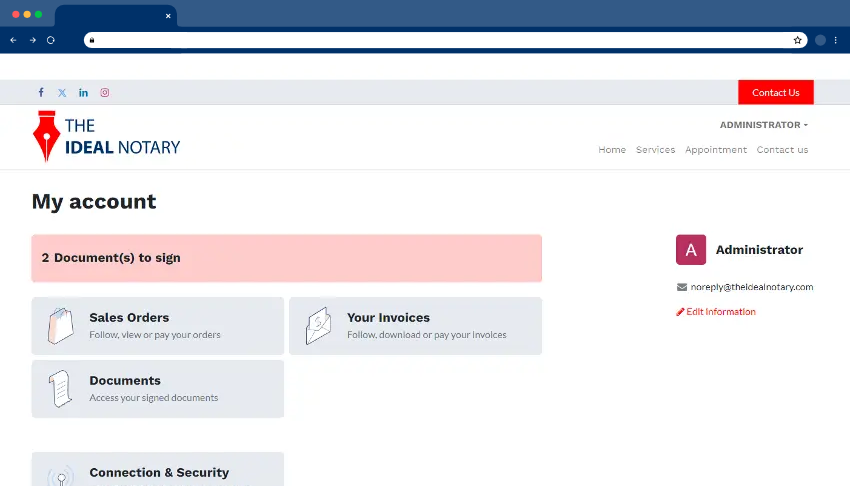Open the Appointment menu item
Viewport: 850px width, 486px height.
point(716,150)
